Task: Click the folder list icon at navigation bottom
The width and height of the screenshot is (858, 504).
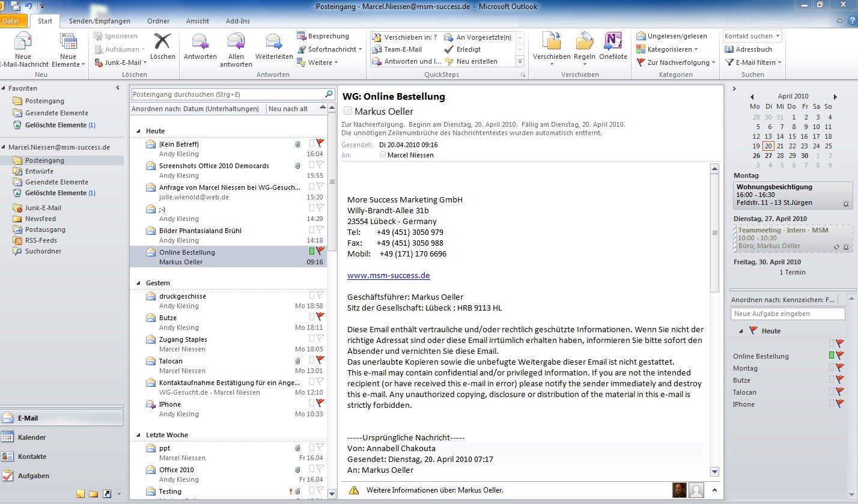Action: click(94, 494)
